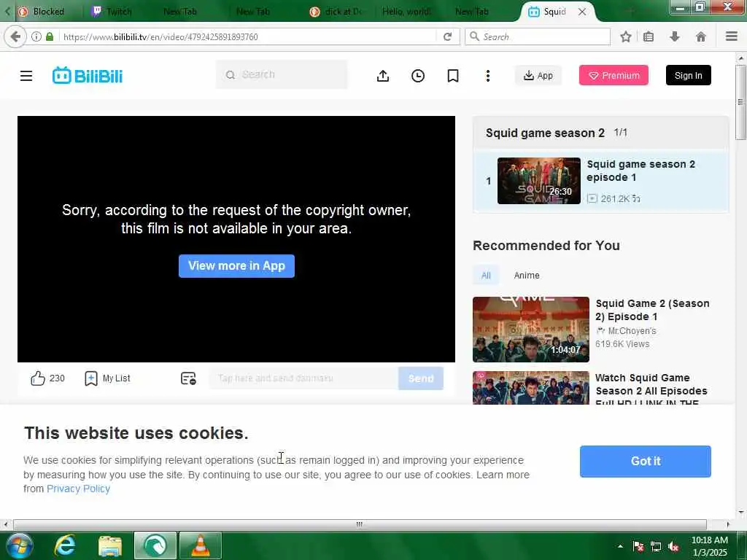Accept cookies with Got it button
Viewport: 747px width, 560px height.
(x=646, y=461)
